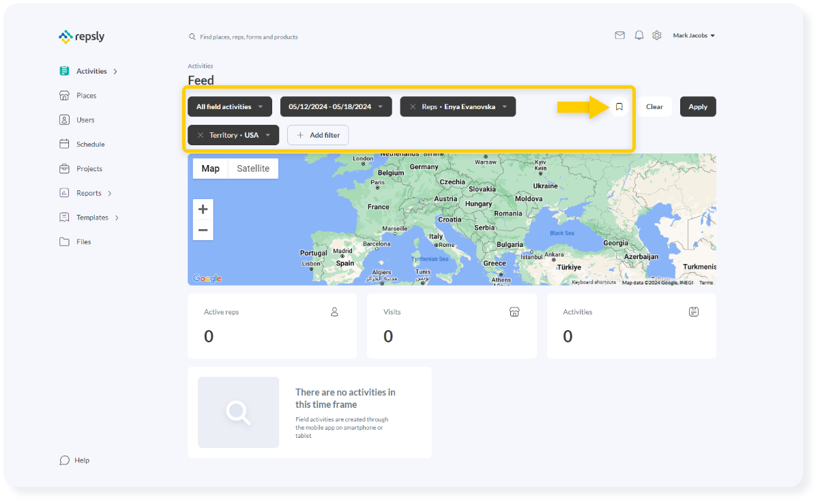This screenshot has width=820, height=504.
Task: Click the store icon on Visits card
Action: 514,312
